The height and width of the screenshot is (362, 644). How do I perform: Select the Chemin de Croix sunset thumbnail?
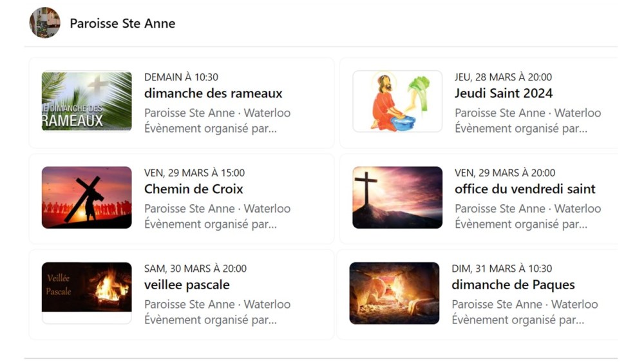click(x=87, y=197)
